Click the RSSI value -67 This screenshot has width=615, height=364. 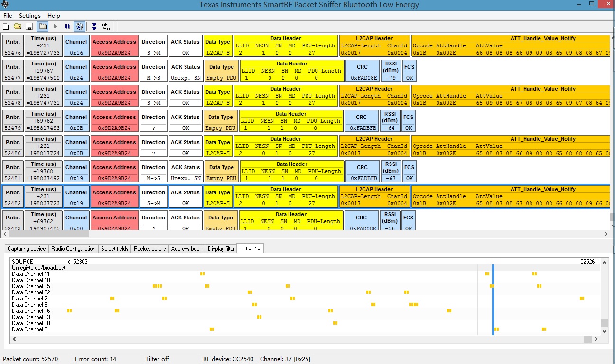click(391, 178)
